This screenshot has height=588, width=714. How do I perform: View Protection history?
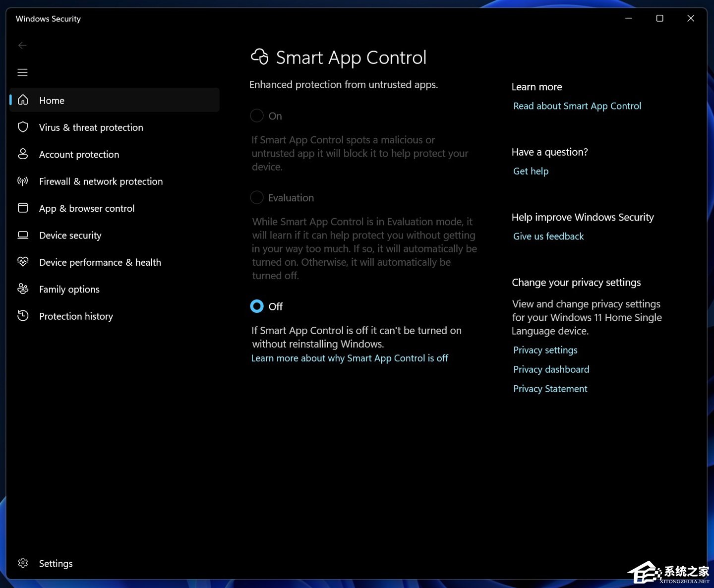tap(115, 316)
